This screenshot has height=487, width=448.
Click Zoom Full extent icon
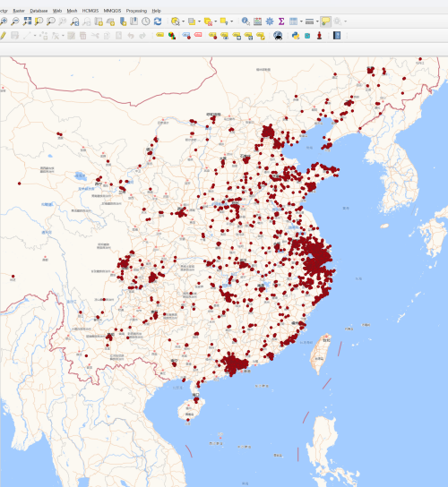pyautogui.click(x=27, y=21)
